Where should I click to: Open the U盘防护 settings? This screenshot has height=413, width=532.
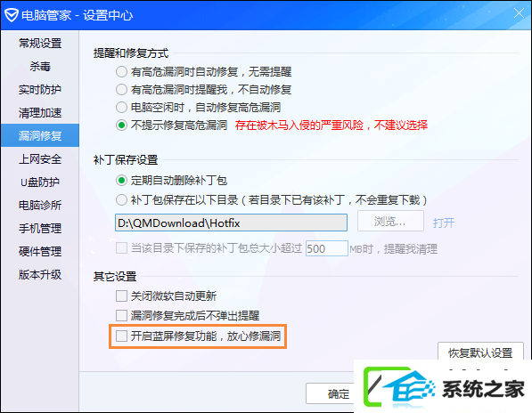click(40, 182)
